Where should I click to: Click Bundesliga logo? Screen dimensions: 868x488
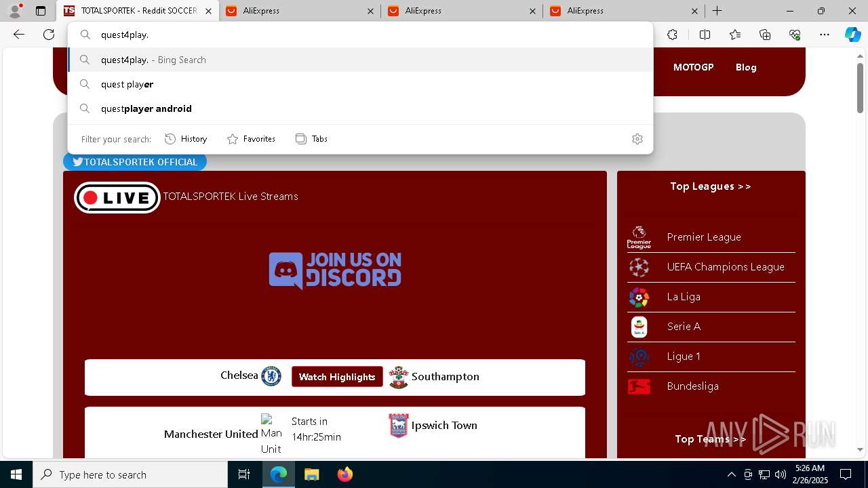[639, 386]
